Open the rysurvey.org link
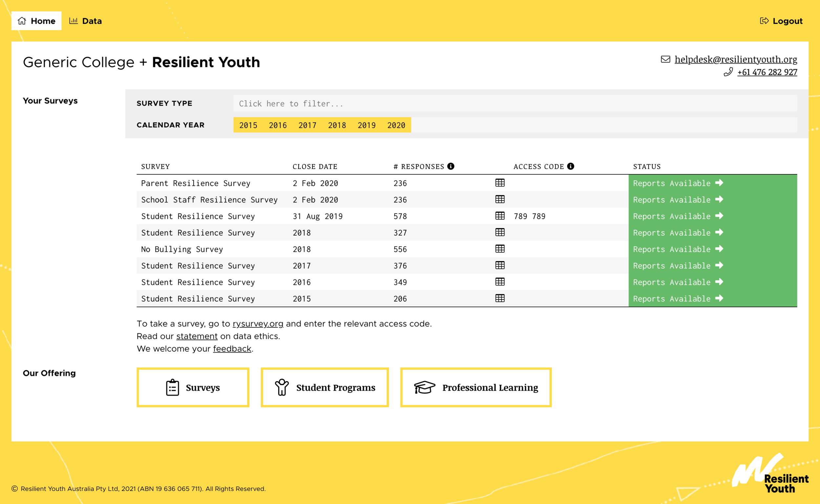Screen dimensions: 820x504 [x=257, y=324]
